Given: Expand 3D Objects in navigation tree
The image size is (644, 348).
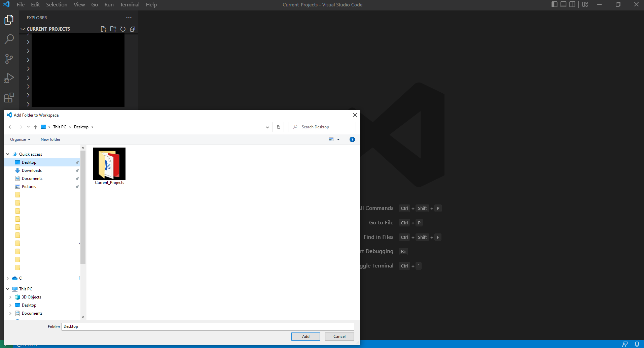Looking at the screenshot, I should [10, 297].
